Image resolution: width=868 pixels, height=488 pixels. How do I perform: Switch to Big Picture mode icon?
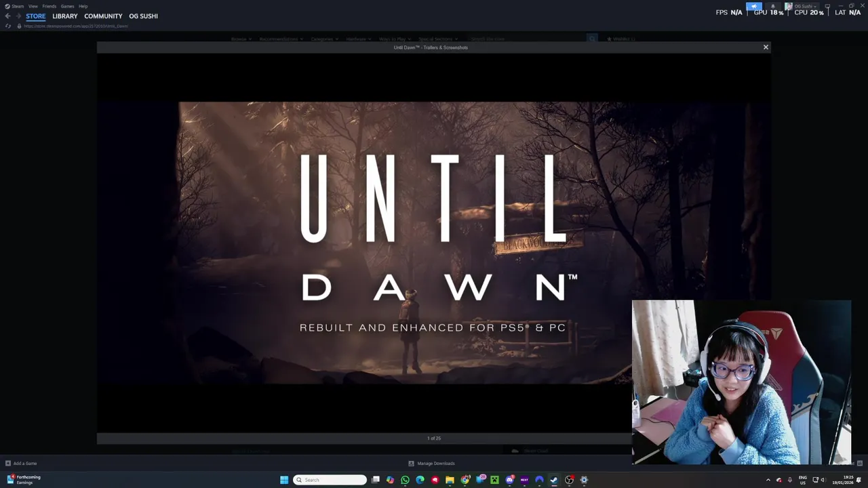pyautogui.click(x=827, y=6)
